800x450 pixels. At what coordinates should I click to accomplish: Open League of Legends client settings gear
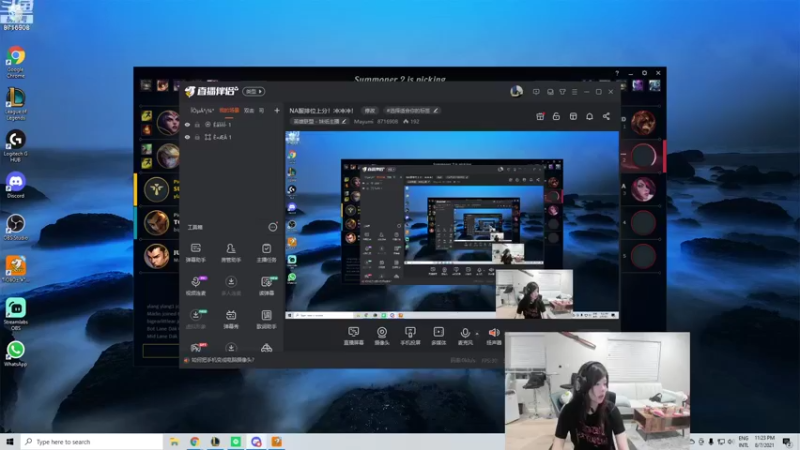pyautogui.click(x=644, y=73)
